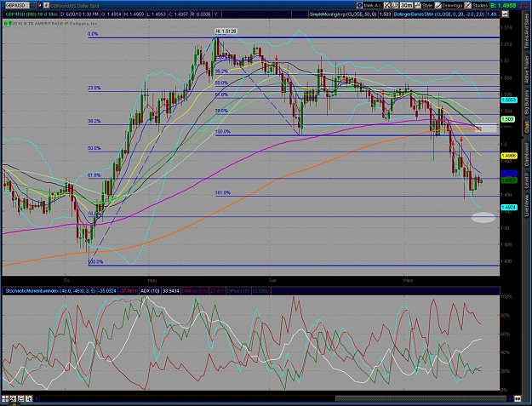Open the symbol dropdown arrow beside GBP/USD

click(x=32, y=5)
